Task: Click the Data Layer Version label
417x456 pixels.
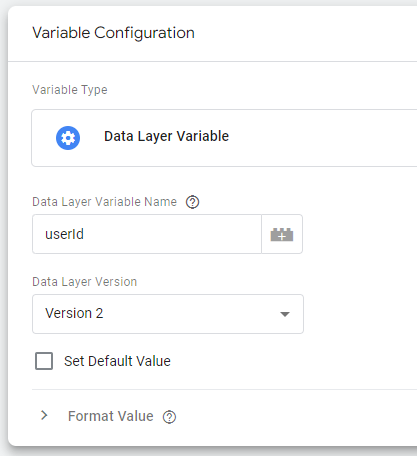Action: (x=84, y=282)
